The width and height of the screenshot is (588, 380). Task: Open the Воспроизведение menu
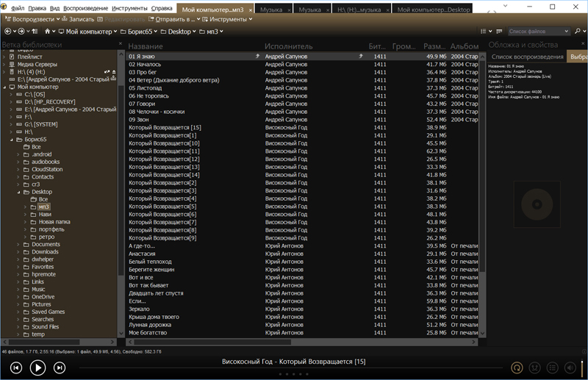coord(85,8)
